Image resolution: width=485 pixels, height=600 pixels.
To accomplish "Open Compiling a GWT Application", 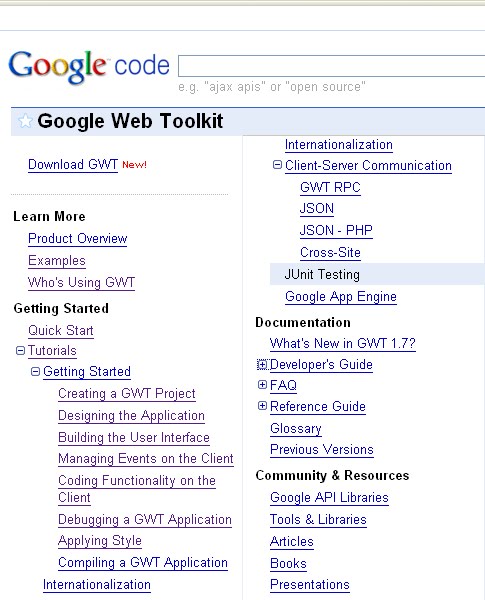I will tap(143, 563).
